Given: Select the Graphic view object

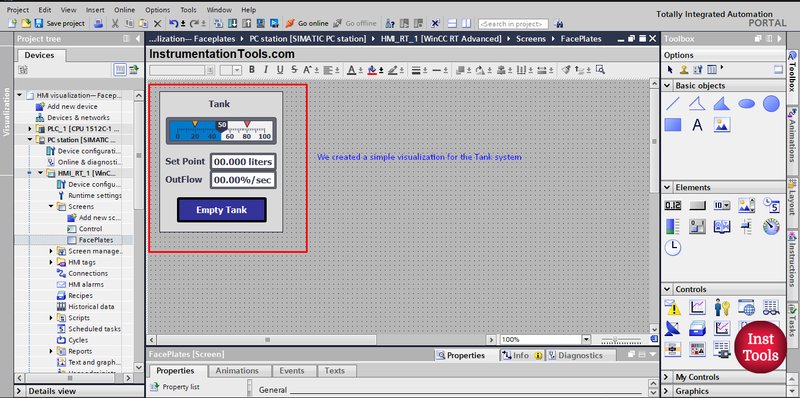Looking at the screenshot, I should pyautogui.click(x=721, y=125).
